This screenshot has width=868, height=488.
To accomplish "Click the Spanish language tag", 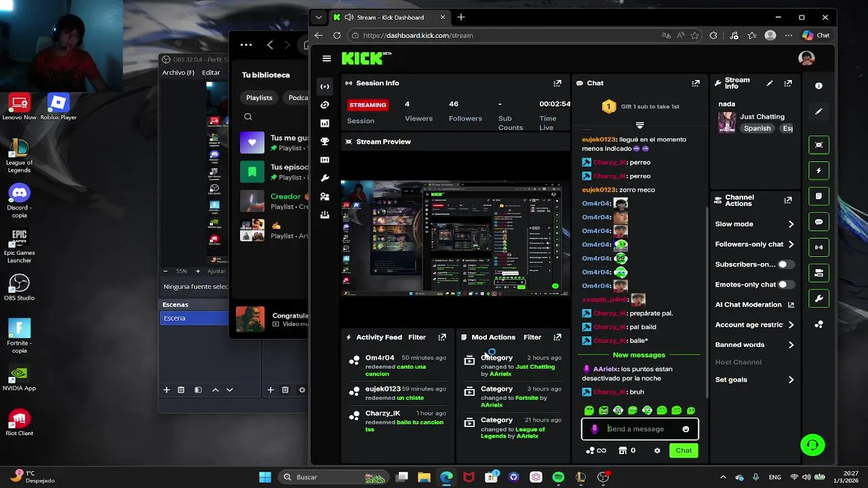I will pyautogui.click(x=757, y=129).
